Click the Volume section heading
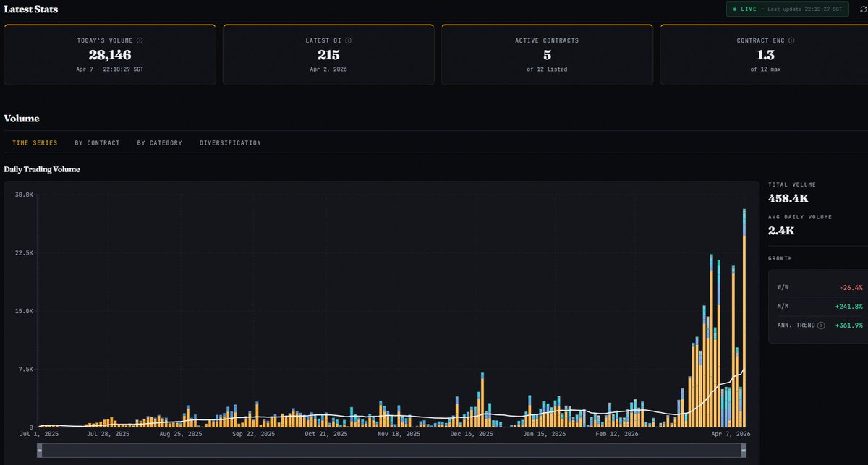The width and height of the screenshot is (868, 465). pyautogui.click(x=22, y=118)
